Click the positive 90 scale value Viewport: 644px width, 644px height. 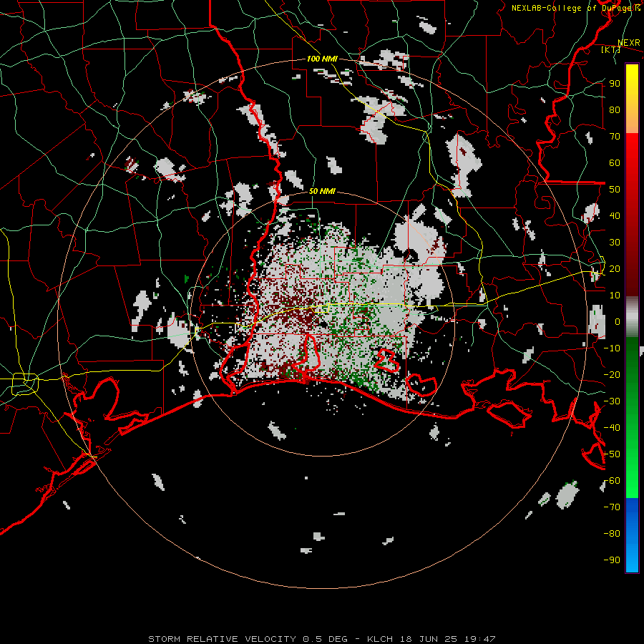pos(615,84)
